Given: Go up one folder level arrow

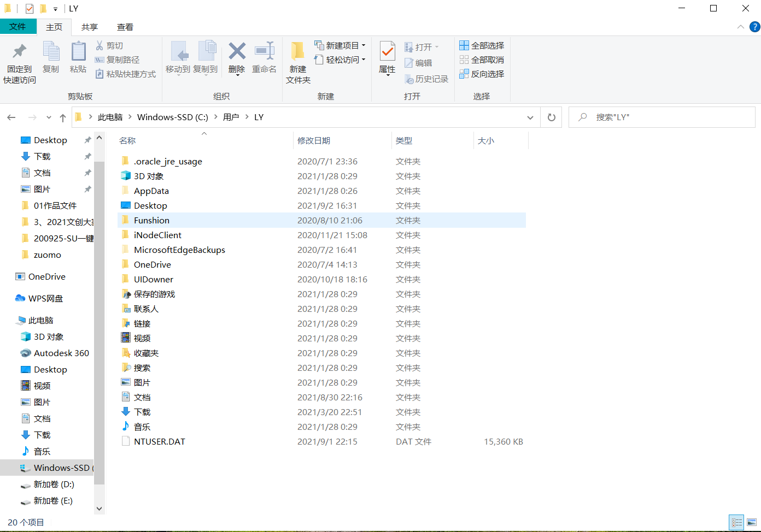Looking at the screenshot, I should pos(63,117).
